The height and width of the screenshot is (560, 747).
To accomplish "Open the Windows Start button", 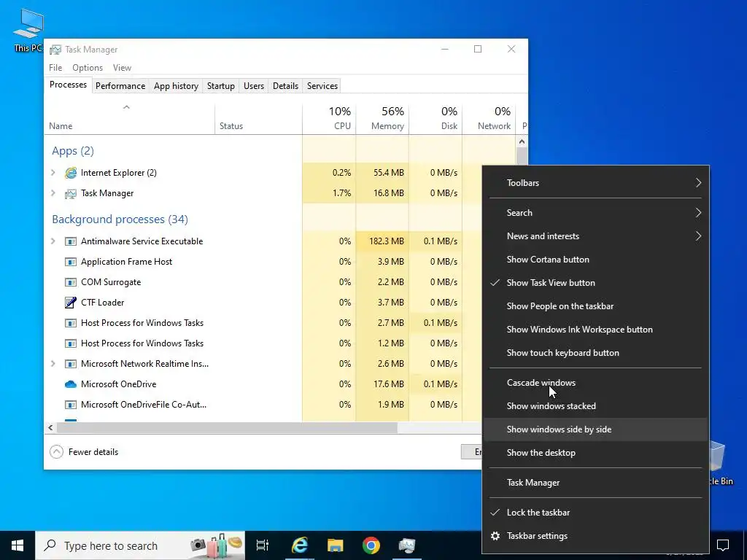I will pyautogui.click(x=18, y=545).
